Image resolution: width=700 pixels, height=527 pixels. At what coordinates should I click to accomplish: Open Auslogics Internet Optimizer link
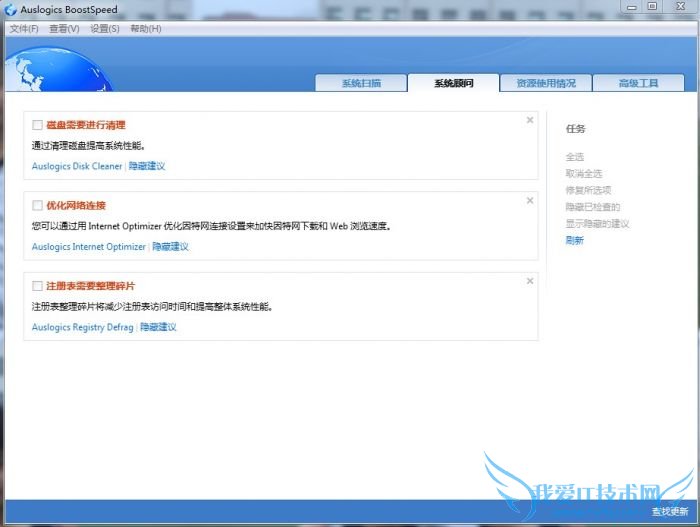(89, 246)
